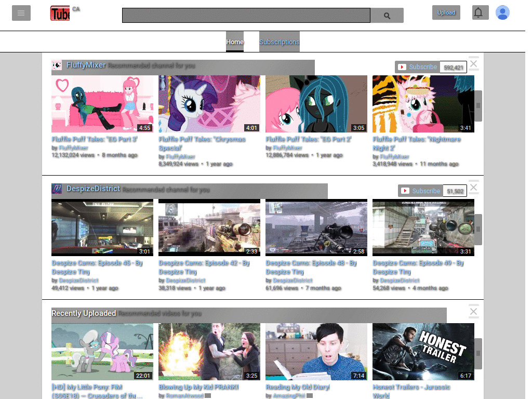The image size is (532, 399).
Task: Open title 'Blowing Up My Kid PRANK!!'
Action: pos(199,387)
